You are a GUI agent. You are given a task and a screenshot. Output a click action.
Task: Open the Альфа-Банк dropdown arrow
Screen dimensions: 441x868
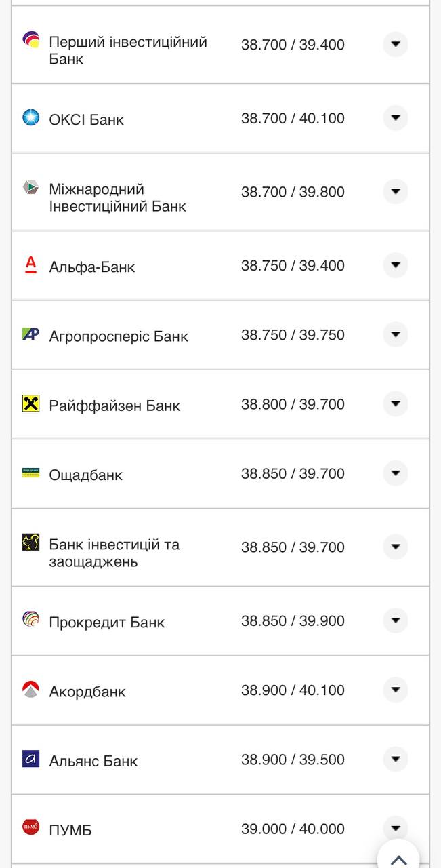395,264
